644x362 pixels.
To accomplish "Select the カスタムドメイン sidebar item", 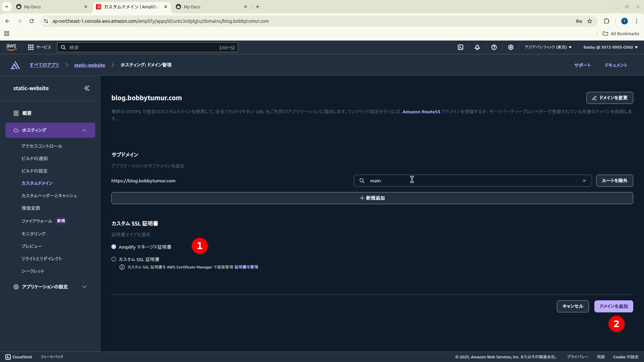I will 37,183.
